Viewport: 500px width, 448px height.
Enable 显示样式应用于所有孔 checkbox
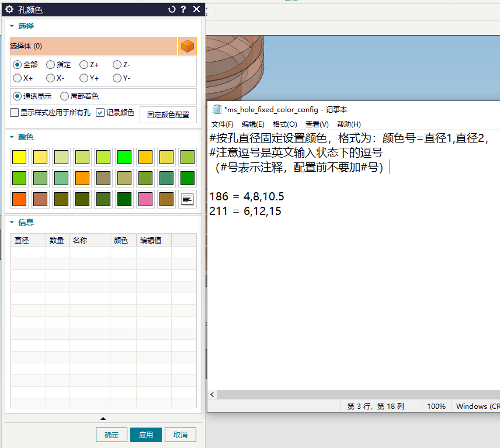(x=15, y=113)
